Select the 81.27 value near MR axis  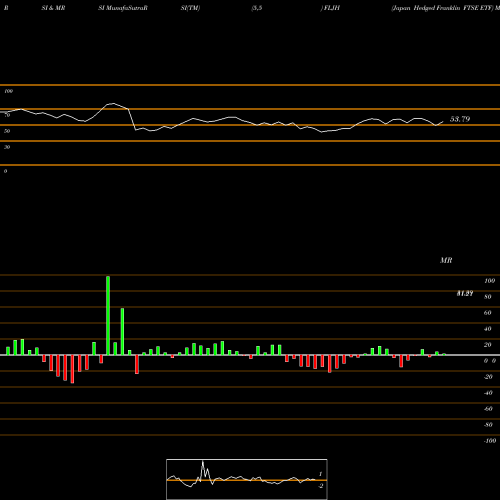click(x=465, y=293)
